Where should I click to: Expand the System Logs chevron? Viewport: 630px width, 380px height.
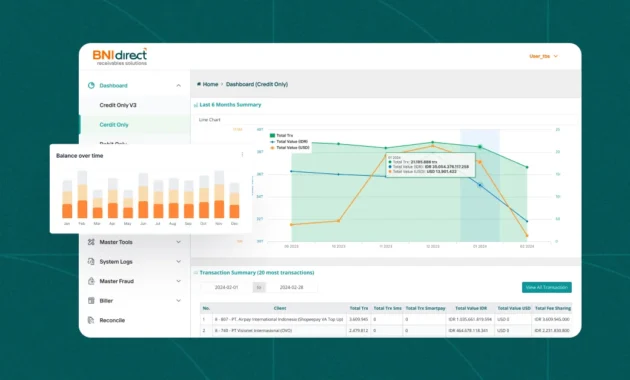coord(178,262)
